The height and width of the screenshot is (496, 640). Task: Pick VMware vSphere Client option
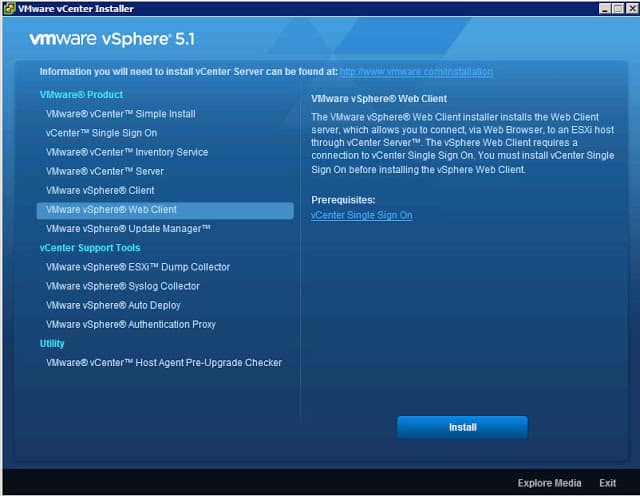100,190
